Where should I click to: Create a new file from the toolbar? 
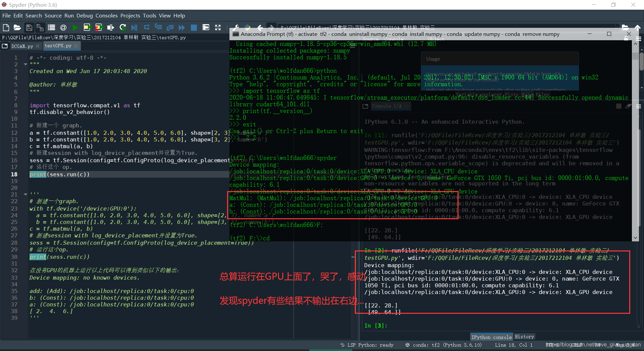tap(6, 27)
